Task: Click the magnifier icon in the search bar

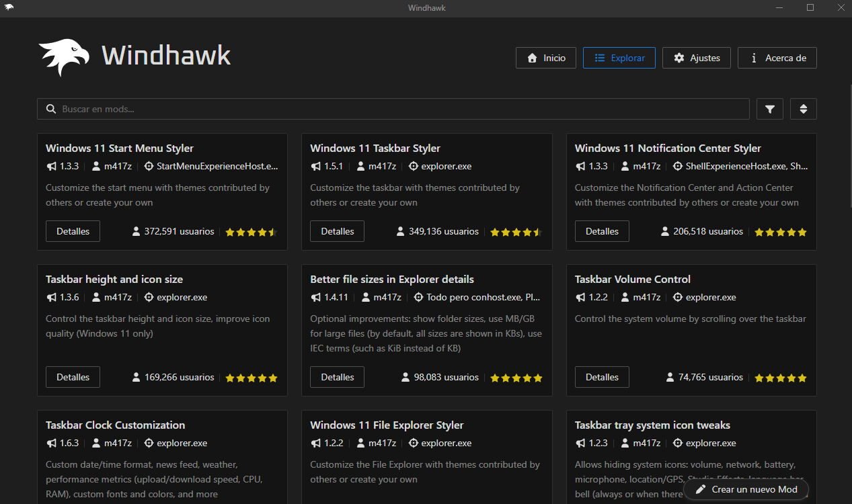Action: coord(51,108)
